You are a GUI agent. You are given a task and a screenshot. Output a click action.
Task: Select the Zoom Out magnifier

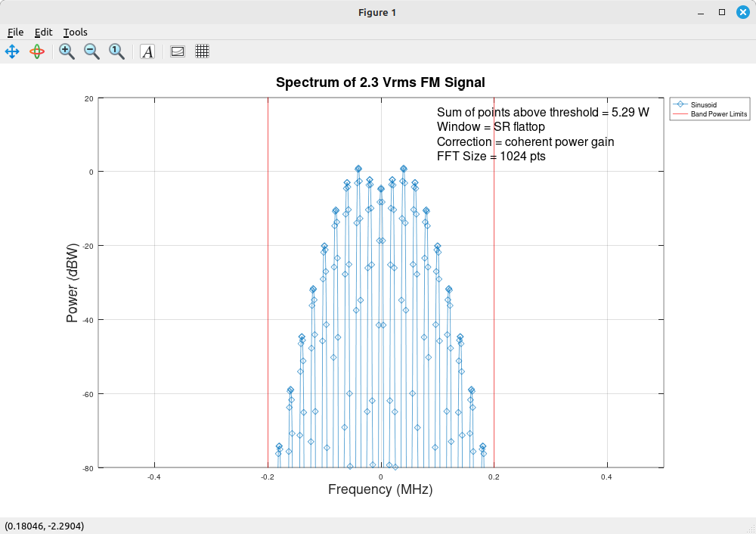point(91,51)
